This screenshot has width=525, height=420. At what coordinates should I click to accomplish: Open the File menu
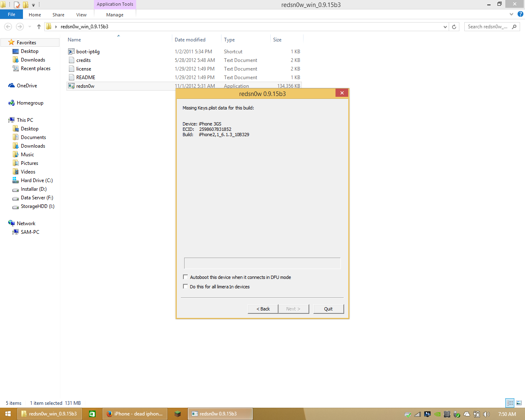(11, 14)
